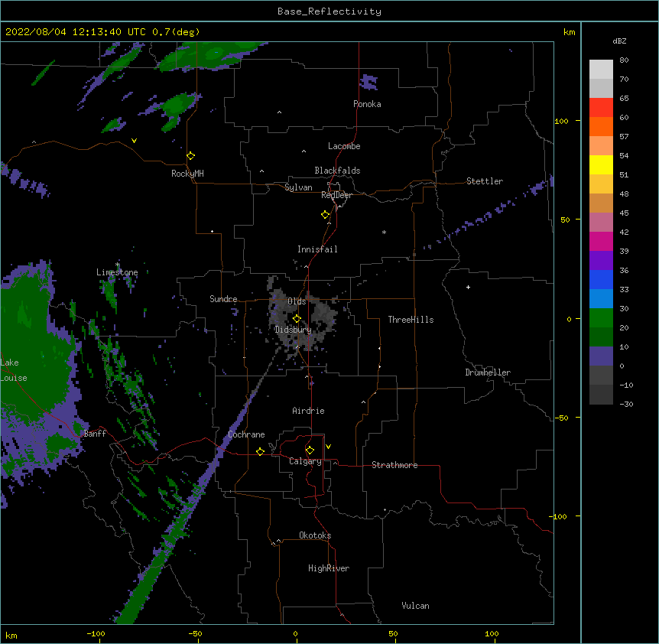Click the white plus marker east of ThreeHills
659x644 pixels.
468,287
